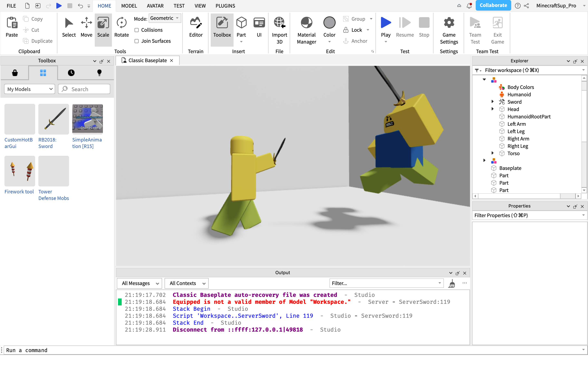Image resolution: width=588 pixels, height=368 pixels.
Task: Open the Lock dropdown arrow
Action: pos(368,30)
